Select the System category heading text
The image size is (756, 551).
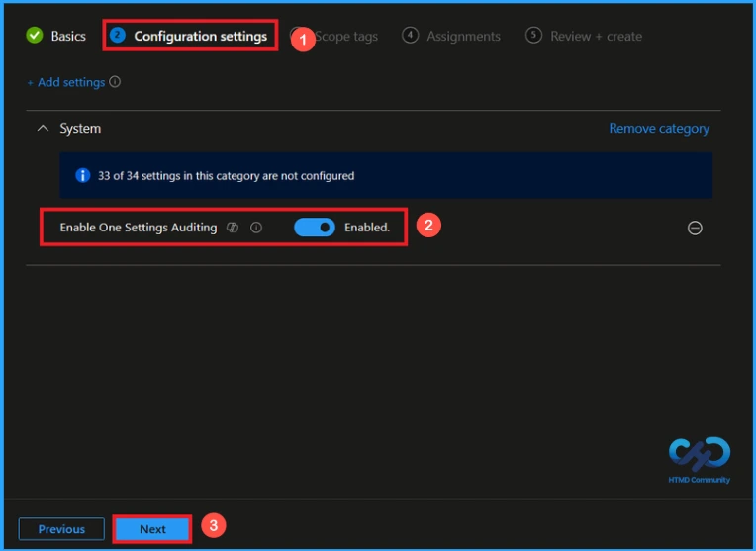pos(80,129)
